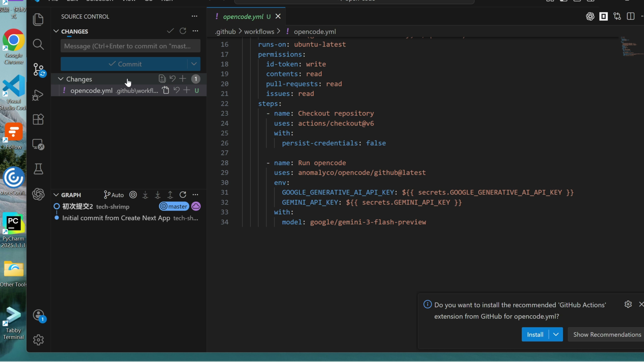Open the Run and Debug view
The height and width of the screenshot is (362, 644).
38,95
